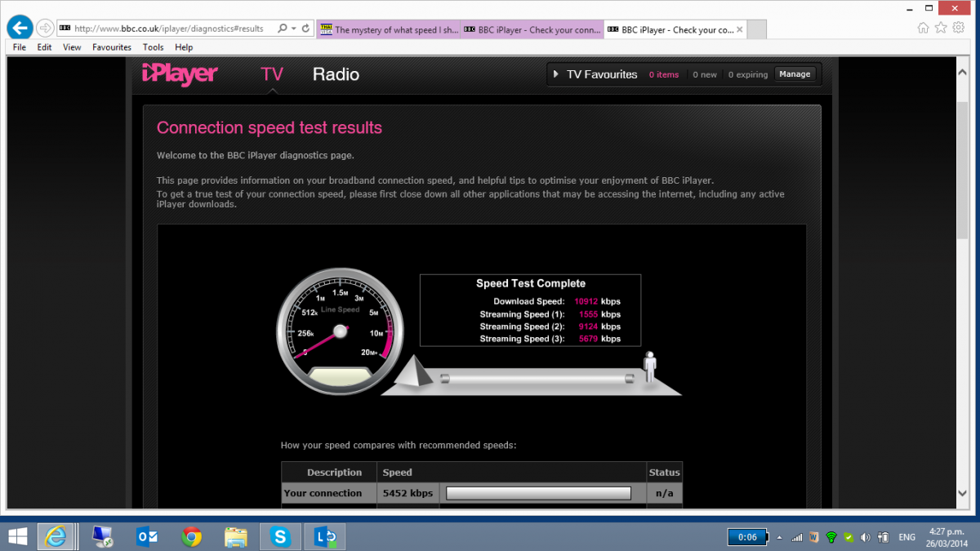Click the iPlayer logo
Image resolution: width=980 pixels, height=551 pixels.
pyautogui.click(x=180, y=74)
